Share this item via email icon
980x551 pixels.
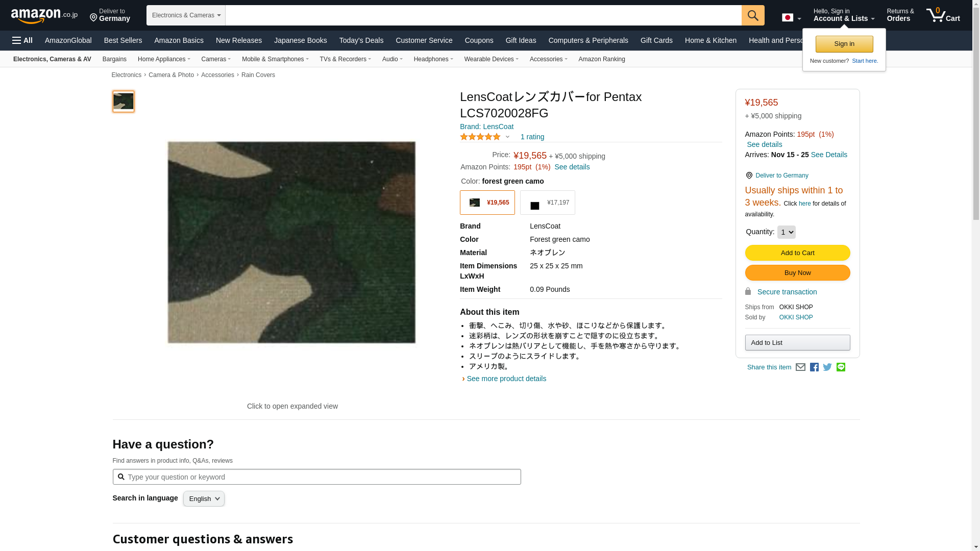(x=800, y=367)
